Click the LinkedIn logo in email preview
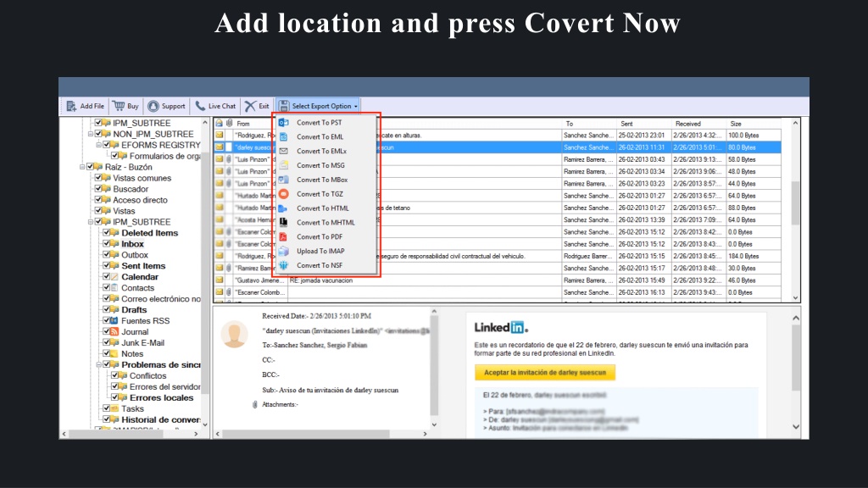The width and height of the screenshot is (868, 488). pyautogui.click(x=501, y=328)
